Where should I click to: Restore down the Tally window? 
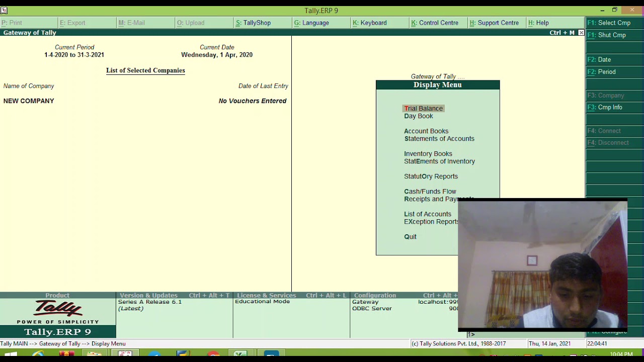pyautogui.click(x=614, y=10)
